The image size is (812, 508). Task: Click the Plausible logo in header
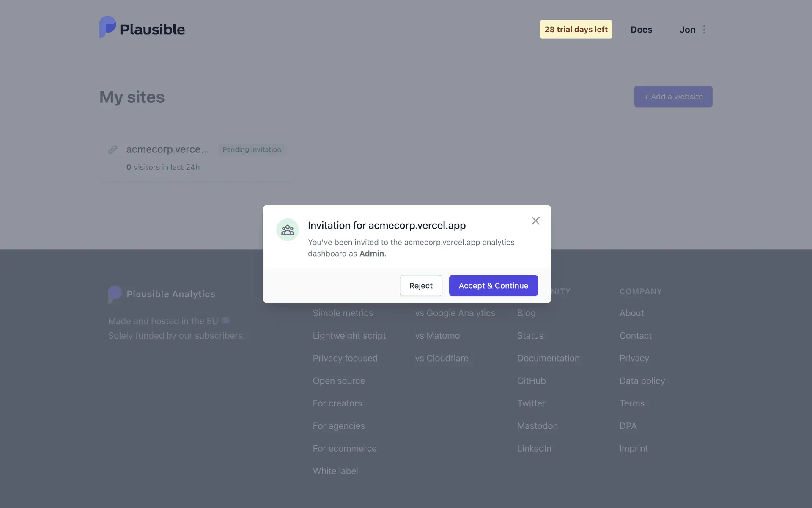pos(142,28)
